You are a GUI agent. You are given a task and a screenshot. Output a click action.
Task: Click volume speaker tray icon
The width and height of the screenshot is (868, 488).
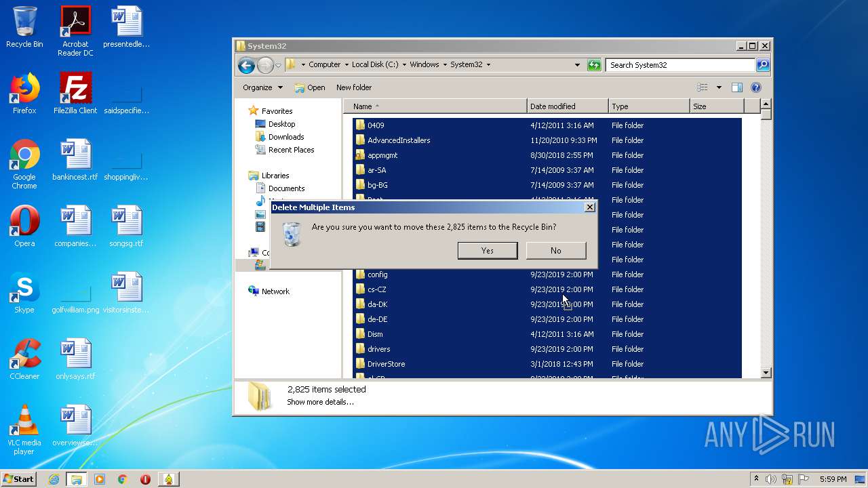pyautogui.click(x=770, y=479)
